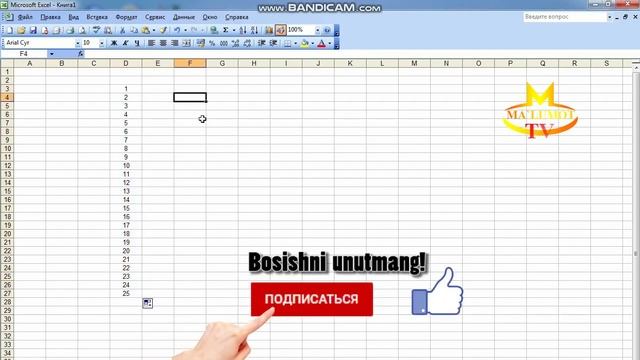This screenshot has width=640, height=360.
Task: Toggle underline Ч formatting
Action: [137, 43]
